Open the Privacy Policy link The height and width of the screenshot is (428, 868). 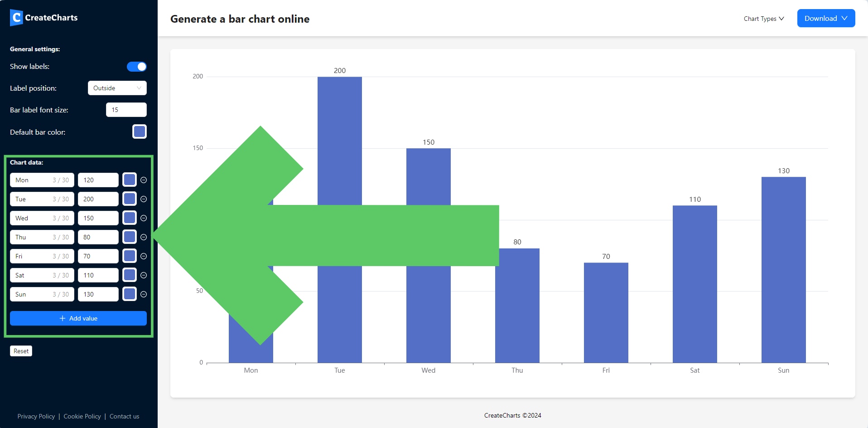(36, 416)
